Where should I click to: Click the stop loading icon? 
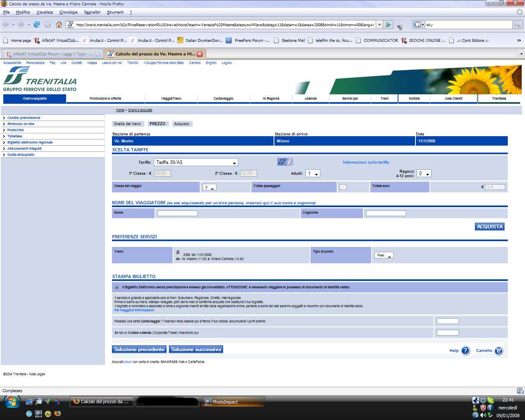(48, 25)
